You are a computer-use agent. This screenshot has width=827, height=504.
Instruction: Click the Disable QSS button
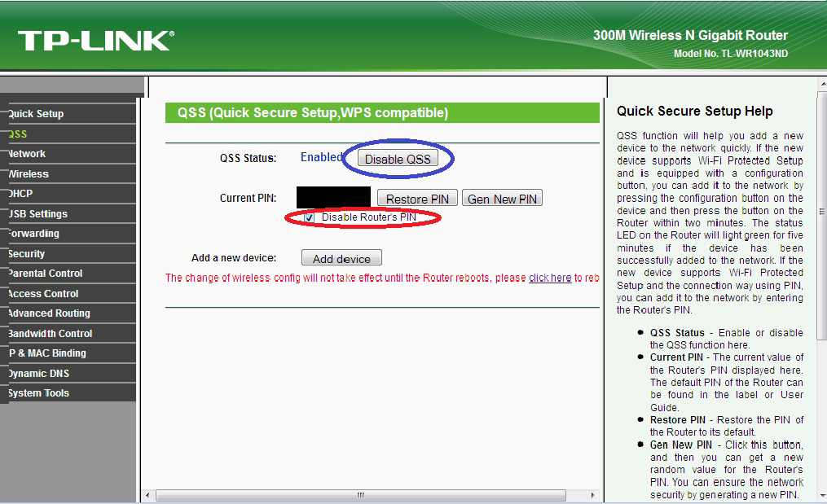(x=397, y=159)
